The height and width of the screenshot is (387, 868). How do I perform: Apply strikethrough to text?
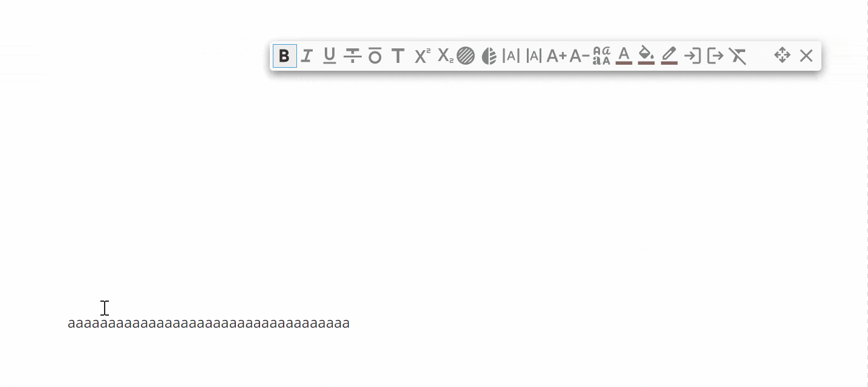[352, 56]
